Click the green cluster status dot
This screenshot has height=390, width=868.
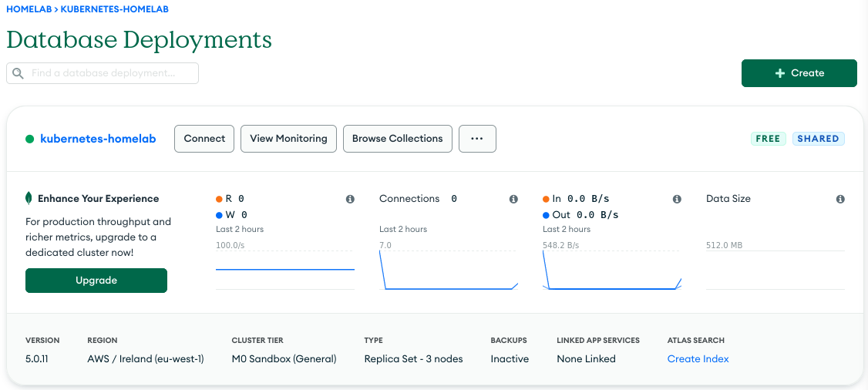(30, 139)
